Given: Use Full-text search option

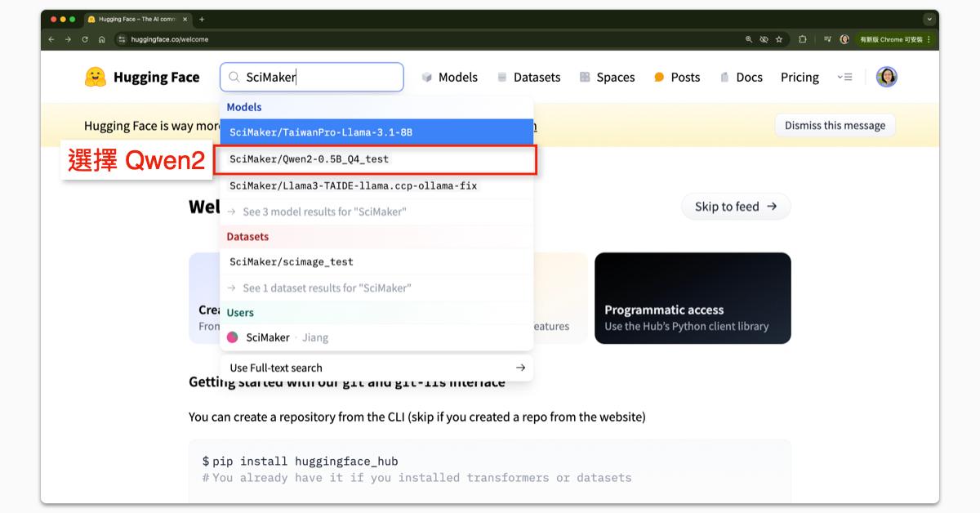Looking at the screenshot, I should (x=376, y=368).
